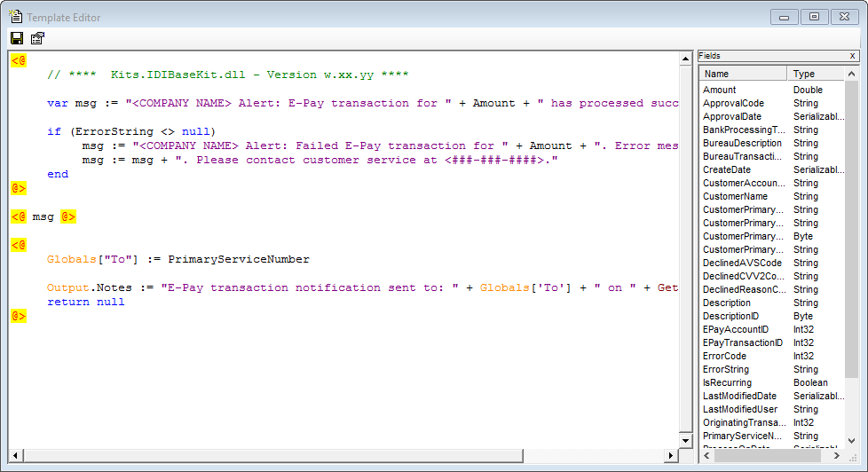Select the DescriptionID field
Screen dimensions: 868x472
[772, 316]
